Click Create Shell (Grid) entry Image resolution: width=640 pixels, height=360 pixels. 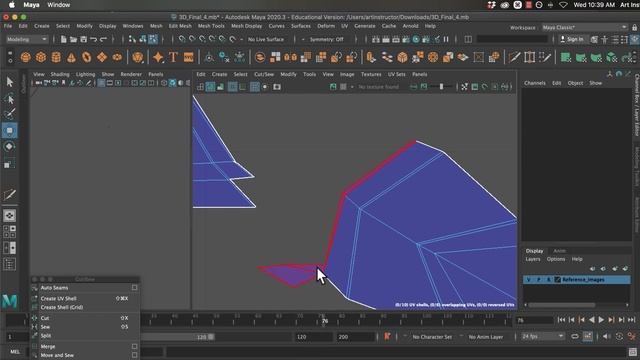[62, 307]
